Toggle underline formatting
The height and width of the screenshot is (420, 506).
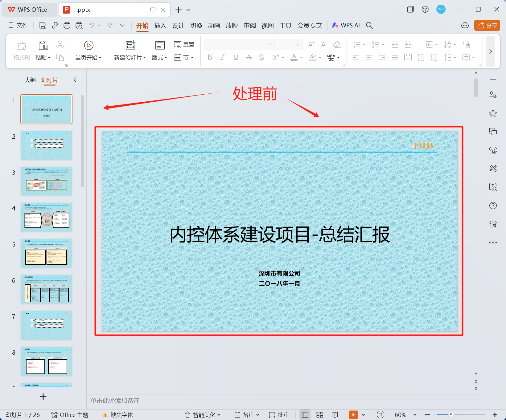point(235,57)
